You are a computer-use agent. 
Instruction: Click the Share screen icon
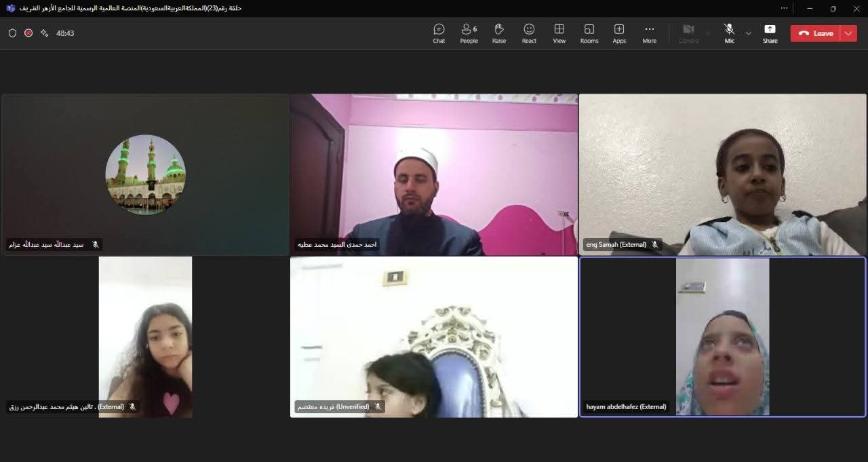click(770, 33)
